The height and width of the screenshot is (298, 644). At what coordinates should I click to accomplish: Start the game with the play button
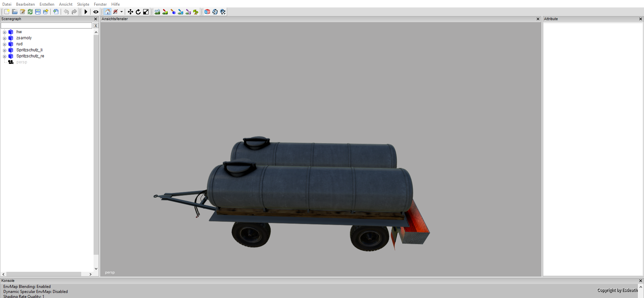[86, 12]
